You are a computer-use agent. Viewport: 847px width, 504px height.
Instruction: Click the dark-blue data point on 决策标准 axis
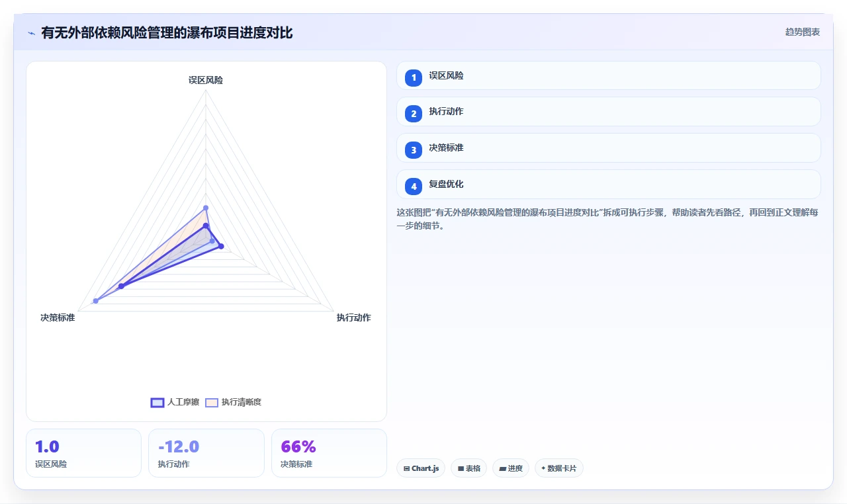121,286
